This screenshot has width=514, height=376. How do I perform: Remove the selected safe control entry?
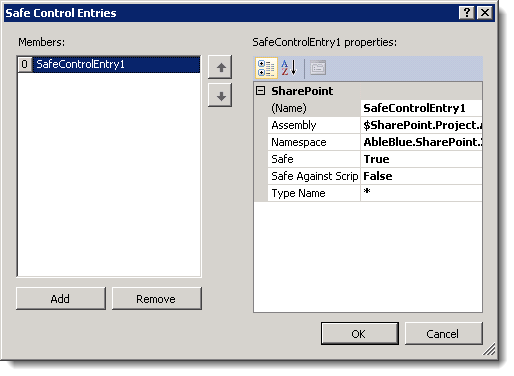tap(157, 299)
